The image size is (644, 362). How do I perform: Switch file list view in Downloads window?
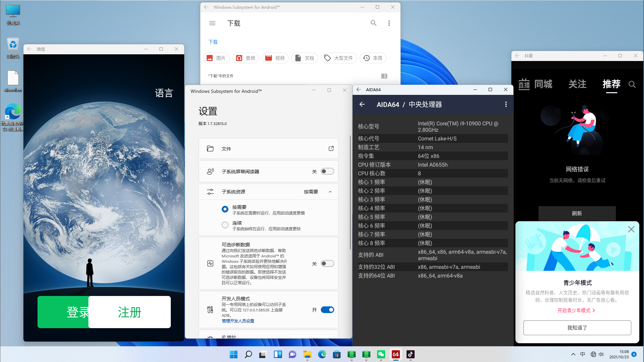(x=384, y=76)
